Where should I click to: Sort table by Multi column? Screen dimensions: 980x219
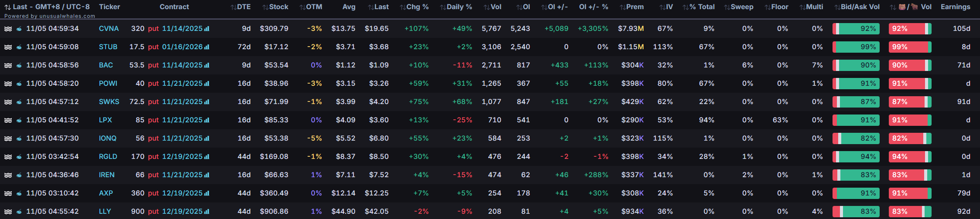tap(811, 7)
